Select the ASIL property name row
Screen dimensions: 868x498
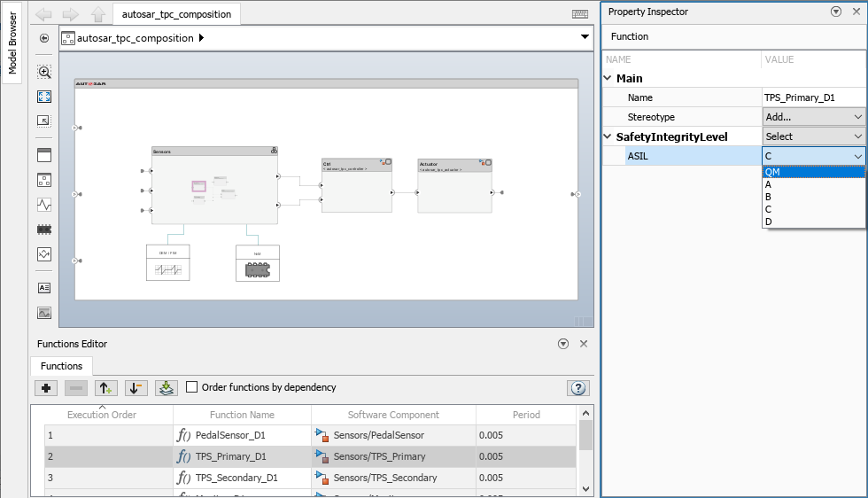683,156
